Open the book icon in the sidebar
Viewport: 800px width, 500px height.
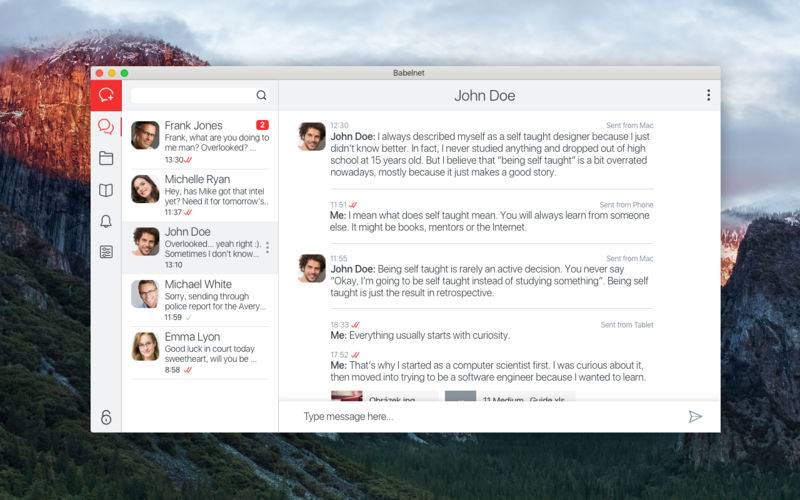click(106, 190)
